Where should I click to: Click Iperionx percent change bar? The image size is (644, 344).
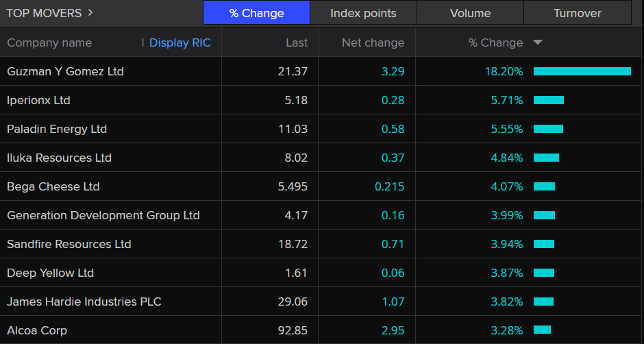click(549, 100)
